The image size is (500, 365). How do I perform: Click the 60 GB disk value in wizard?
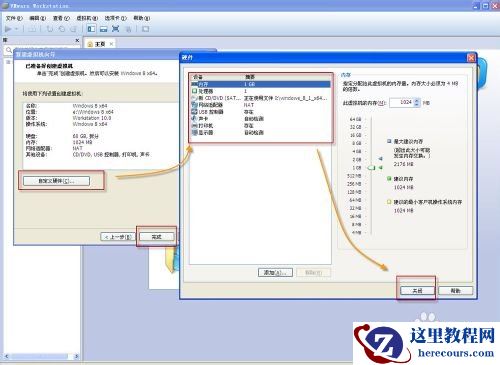coord(85,136)
